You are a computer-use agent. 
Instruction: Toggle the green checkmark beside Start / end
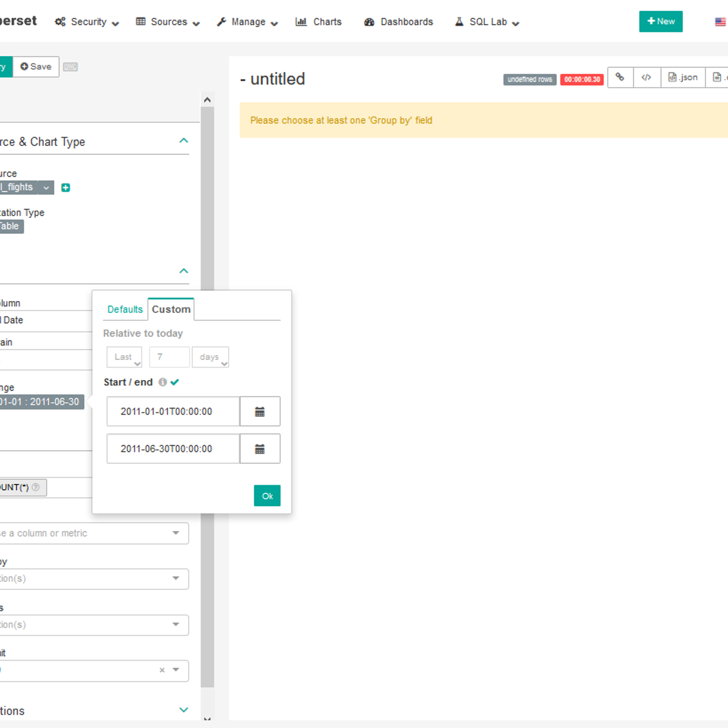tap(175, 382)
